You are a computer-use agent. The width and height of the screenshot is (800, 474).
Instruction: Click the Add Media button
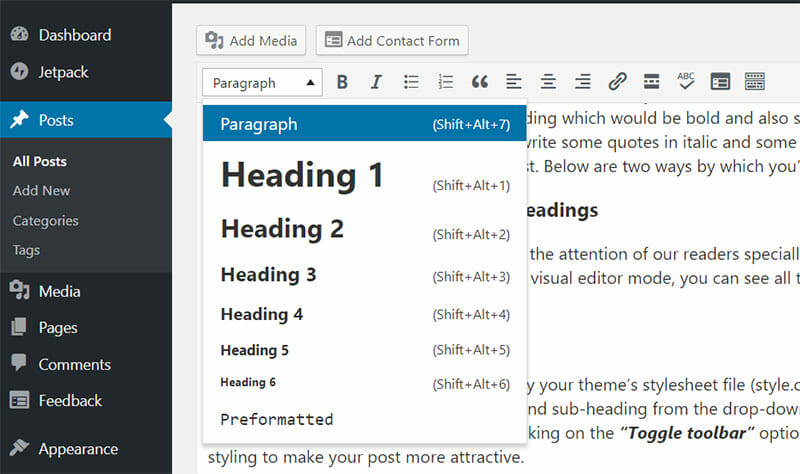click(252, 41)
